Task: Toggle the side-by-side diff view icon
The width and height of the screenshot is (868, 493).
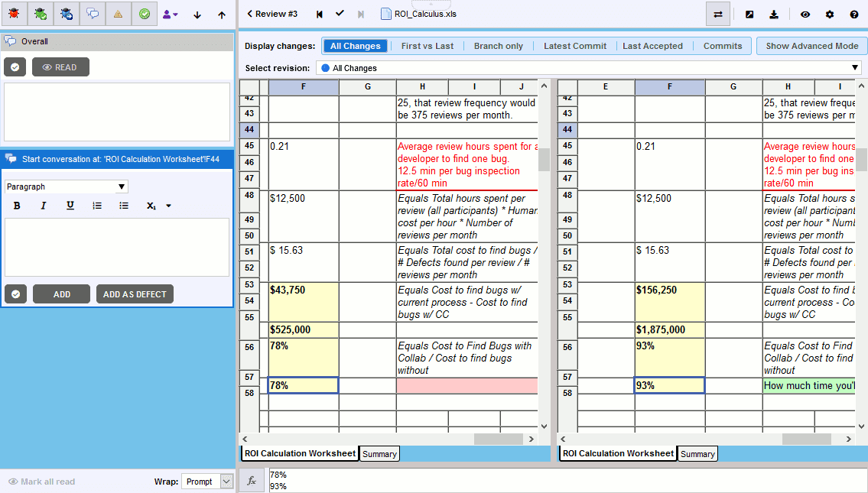Action: (717, 14)
